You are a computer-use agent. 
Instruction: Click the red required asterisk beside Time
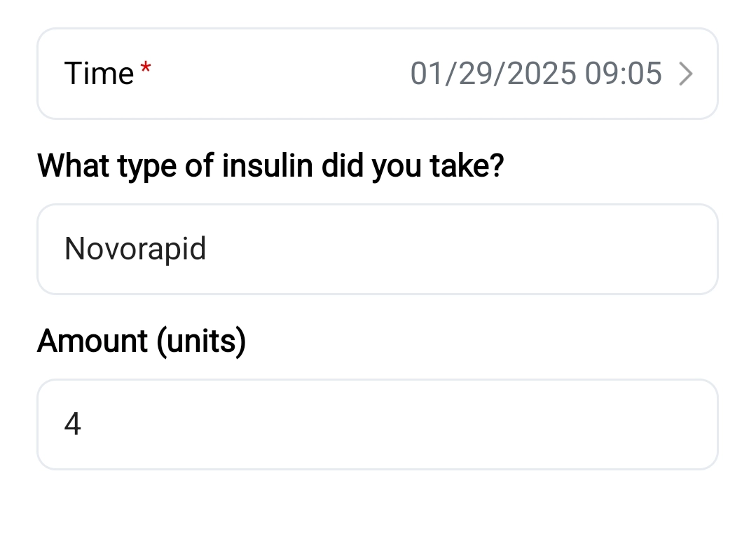[146, 68]
